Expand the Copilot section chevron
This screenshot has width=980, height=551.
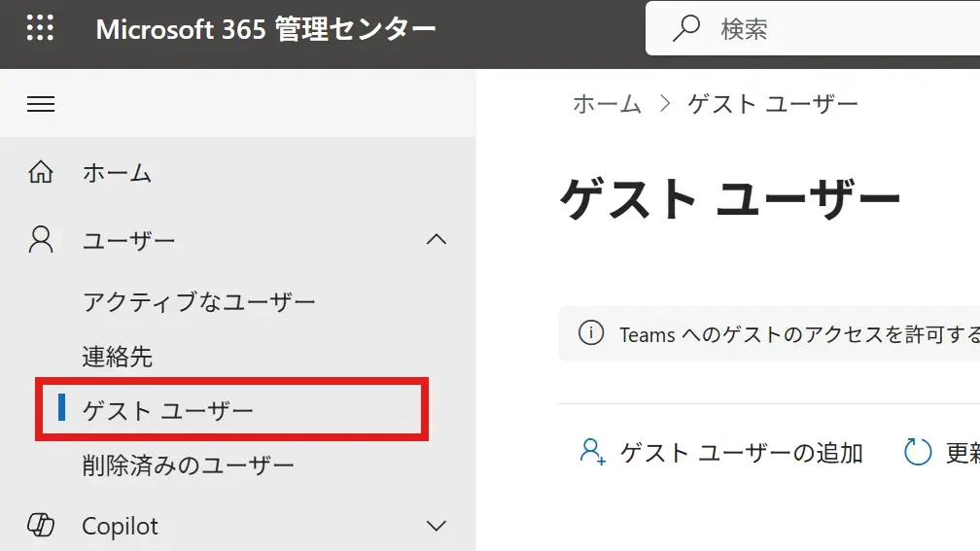(437, 526)
